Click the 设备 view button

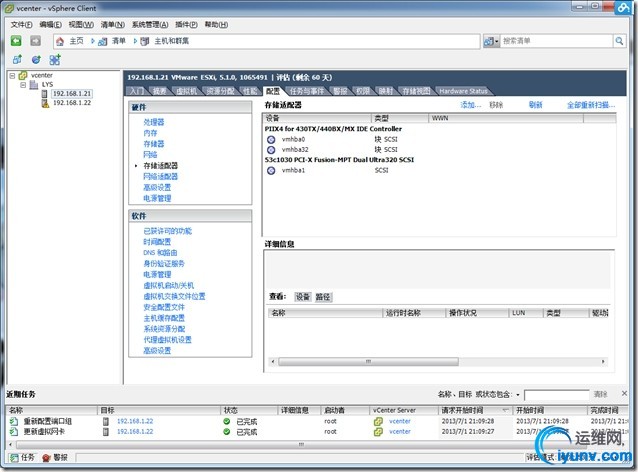302,297
